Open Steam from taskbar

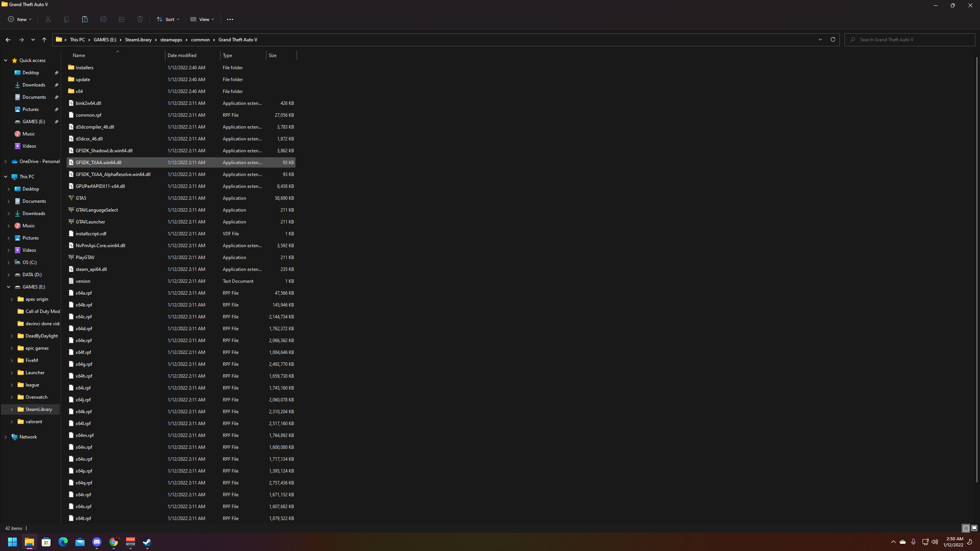coord(147,542)
